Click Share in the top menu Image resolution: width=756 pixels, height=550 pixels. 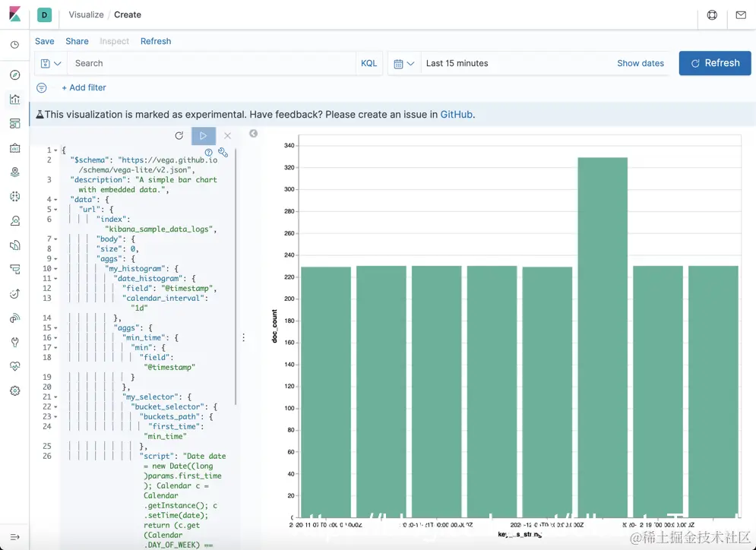[x=77, y=41]
